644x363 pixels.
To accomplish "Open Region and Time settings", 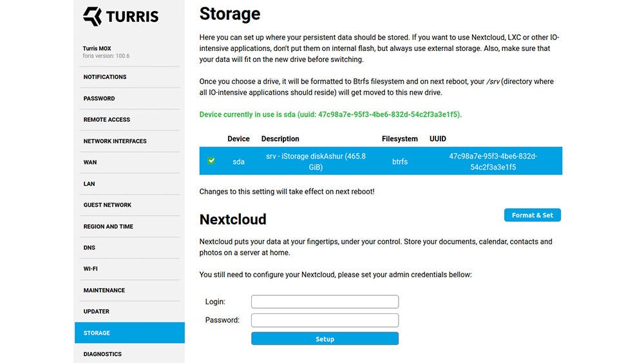I will 108,226.
